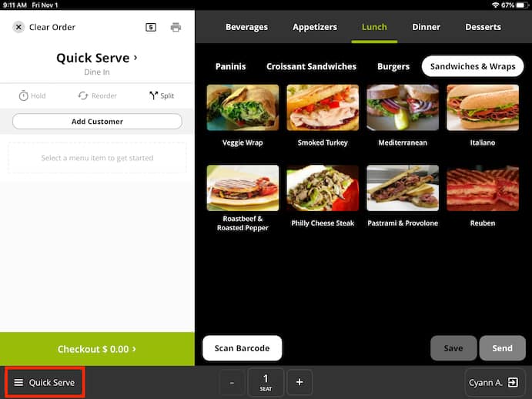Show the Burgers subcategory
532x399 pixels.
click(x=393, y=66)
